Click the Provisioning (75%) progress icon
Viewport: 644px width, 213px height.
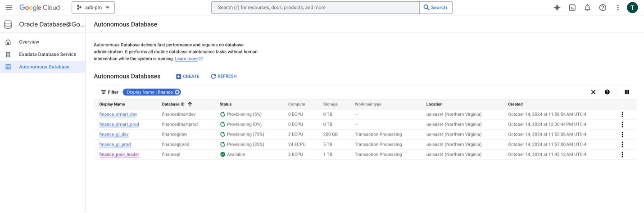point(222,134)
